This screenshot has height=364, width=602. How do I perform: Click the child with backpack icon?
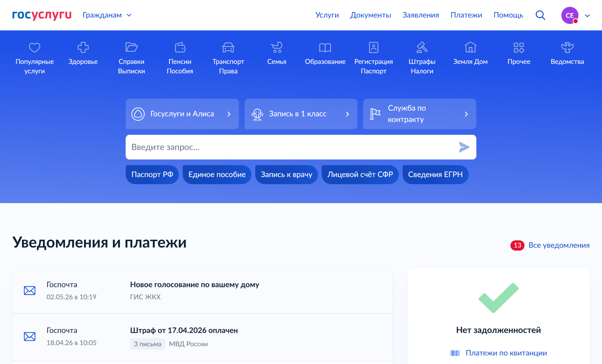pyautogui.click(x=257, y=114)
